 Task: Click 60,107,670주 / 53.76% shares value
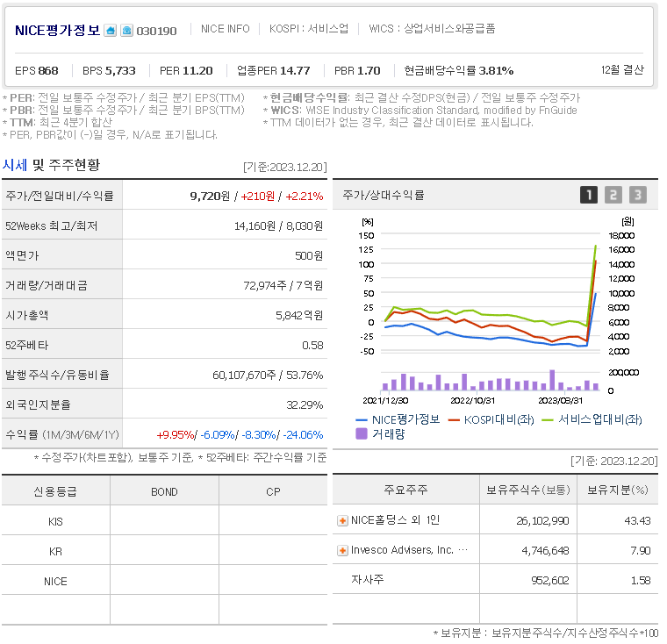pos(268,376)
